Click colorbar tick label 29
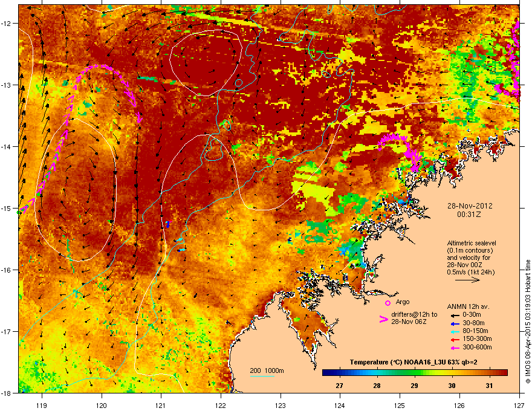The image size is (532, 411). [x=414, y=386]
